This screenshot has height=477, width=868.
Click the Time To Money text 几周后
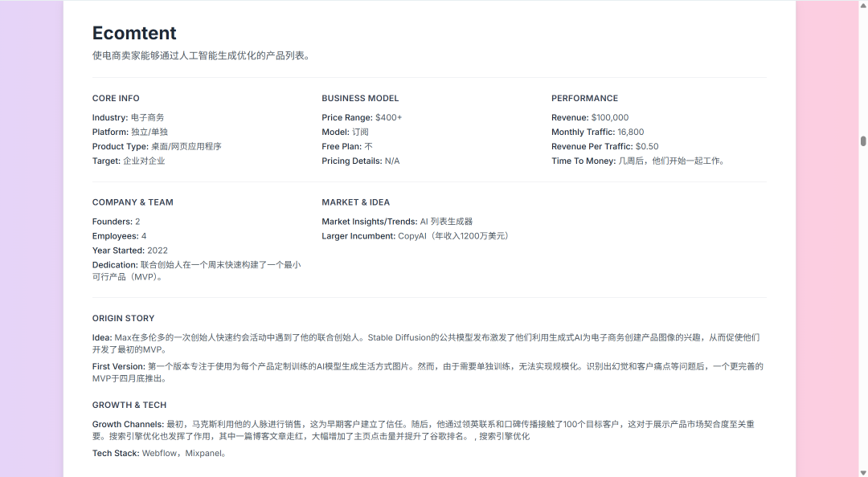coord(631,161)
